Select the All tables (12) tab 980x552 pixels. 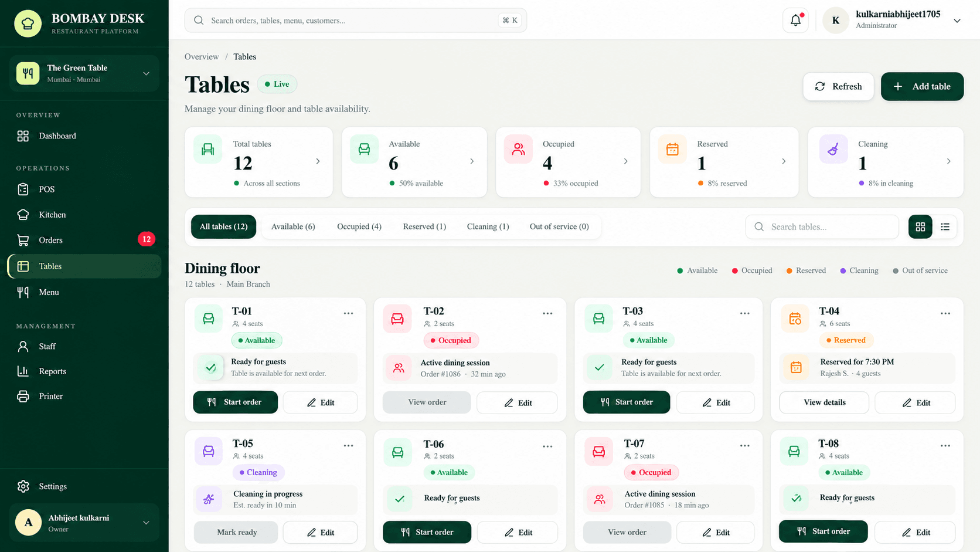223,226
